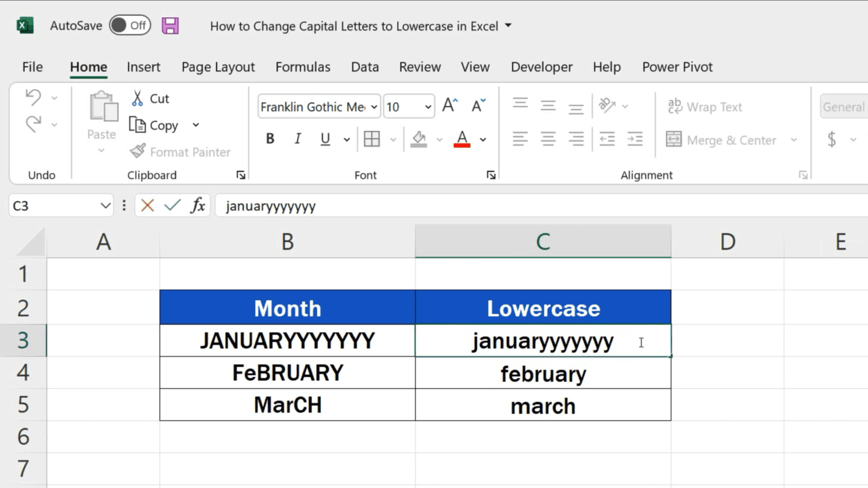
Task: Switch to the Formulas tab
Action: coord(303,67)
